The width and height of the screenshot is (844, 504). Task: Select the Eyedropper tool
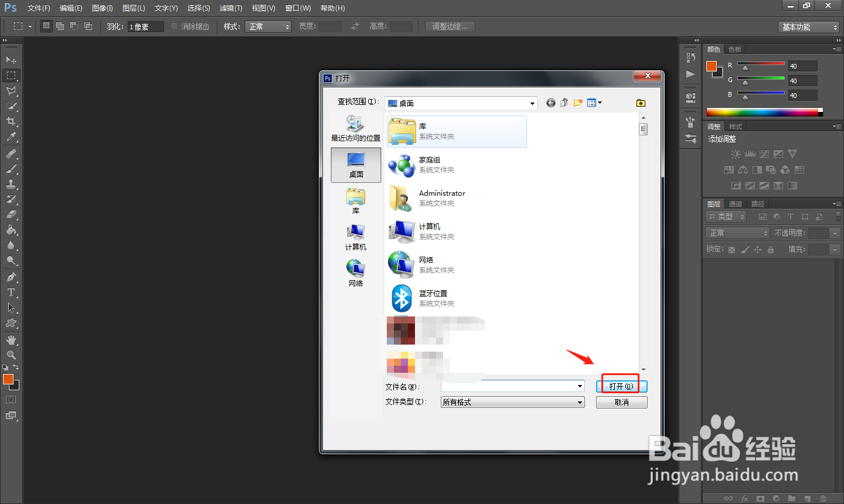[x=11, y=137]
